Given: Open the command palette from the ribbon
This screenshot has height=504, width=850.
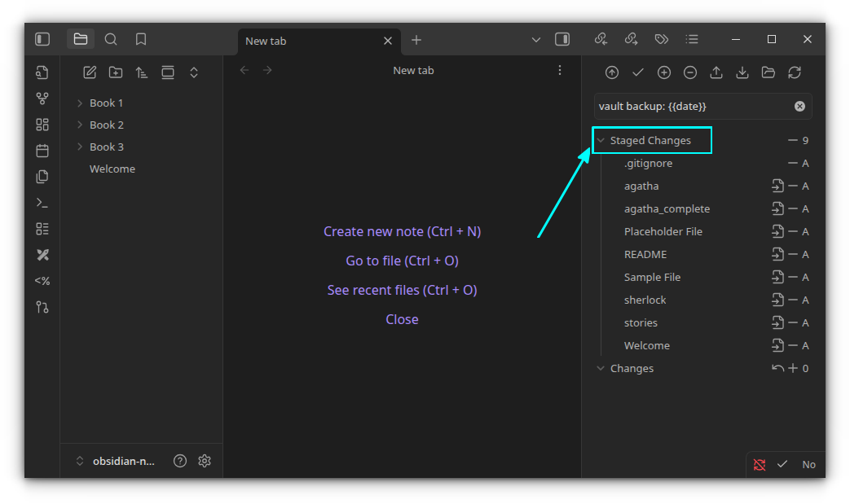Looking at the screenshot, I should [x=42, y=203].
